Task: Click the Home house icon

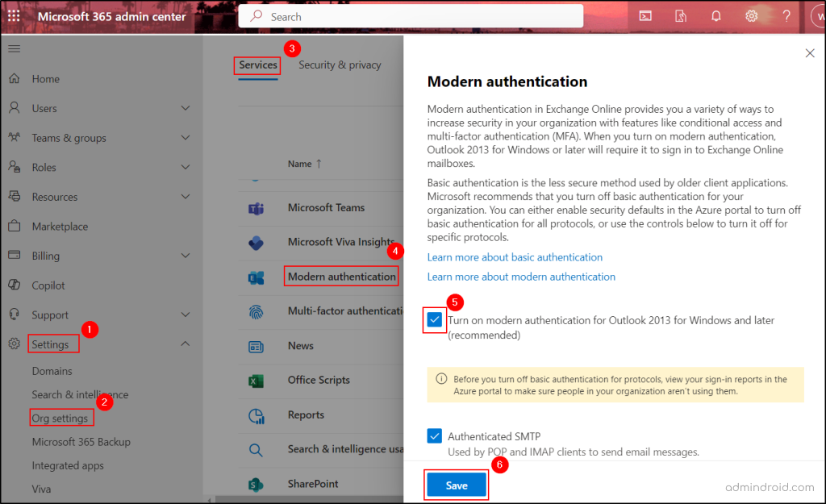Action: pyautogui.click(x=15, y=78)
